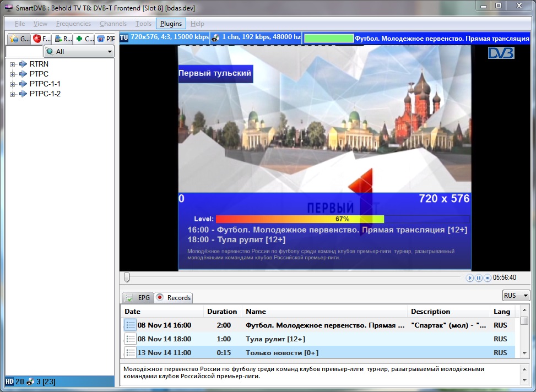Stop playback with the stop button
This screenshot has width=536, height=392.
(x=488, y=278)
